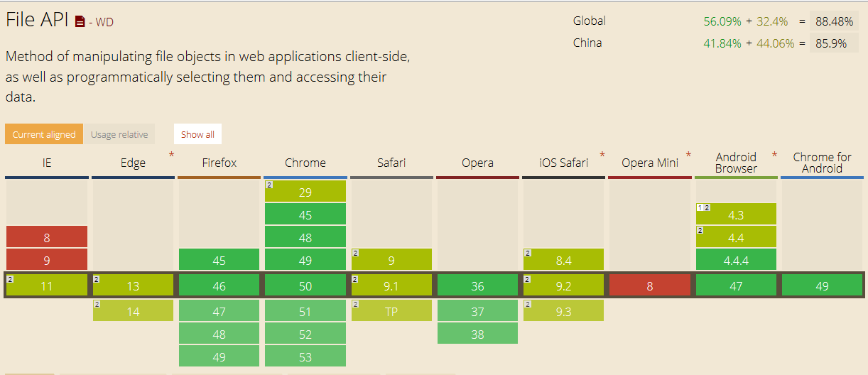Click the red asterisk next to Android Browser
The width and height of the screenshot is (868, 375).
coord(774,155)
